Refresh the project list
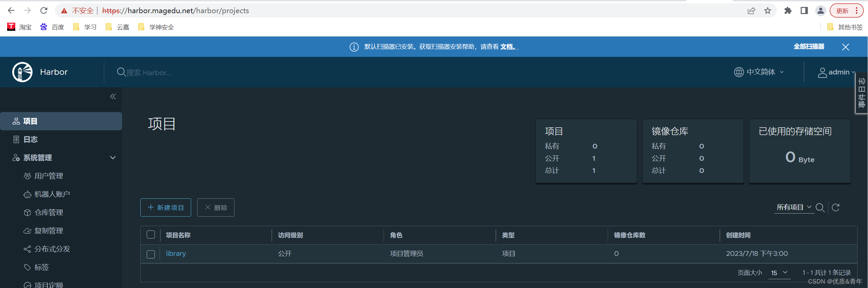 [835, 207]
